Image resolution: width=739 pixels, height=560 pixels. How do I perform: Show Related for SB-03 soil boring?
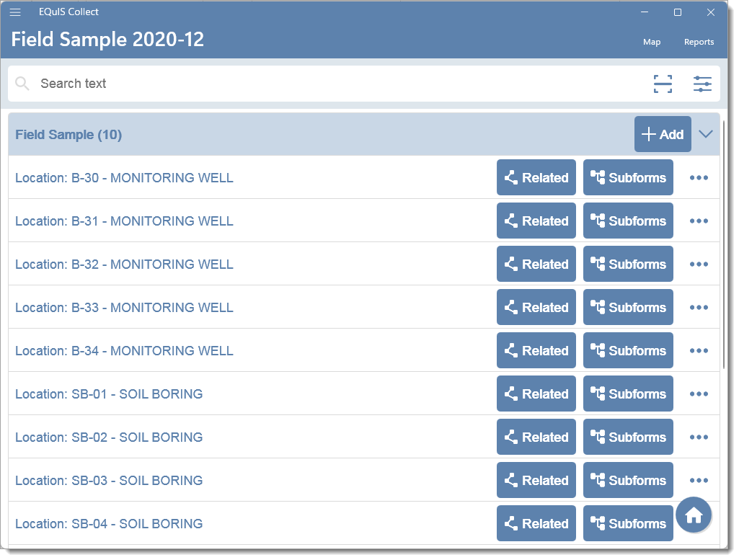pos(536,481)
